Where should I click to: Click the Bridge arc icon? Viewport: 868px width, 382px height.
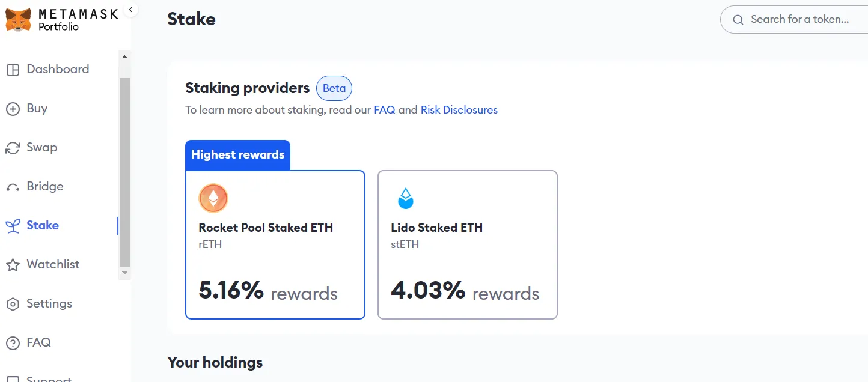click(x=13, y=187)
